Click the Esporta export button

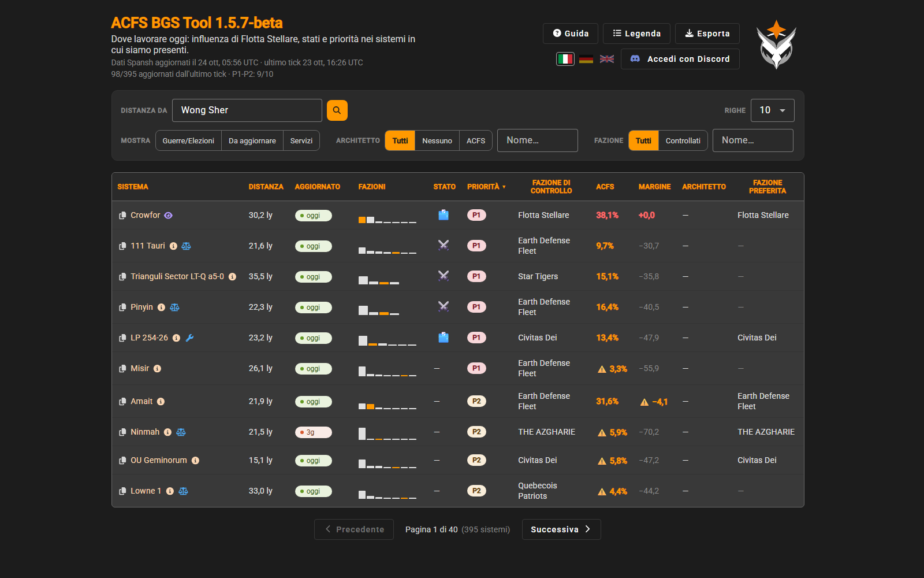[707, 34]
